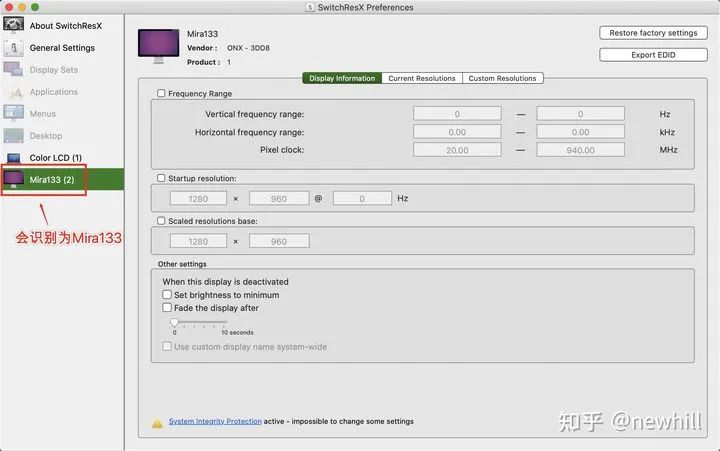Click the Export EDID button
The height and width of the screenshot is (451, 720).
tap(654, 55)
